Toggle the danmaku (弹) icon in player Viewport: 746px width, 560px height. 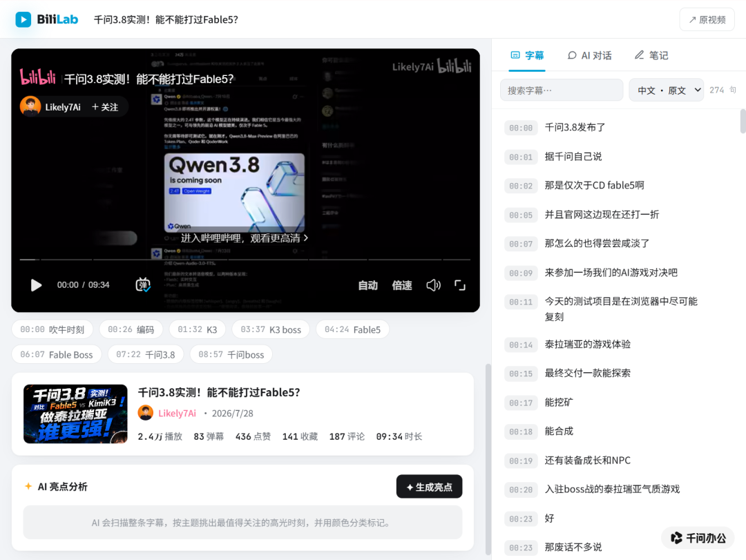[x=143, y=284]
